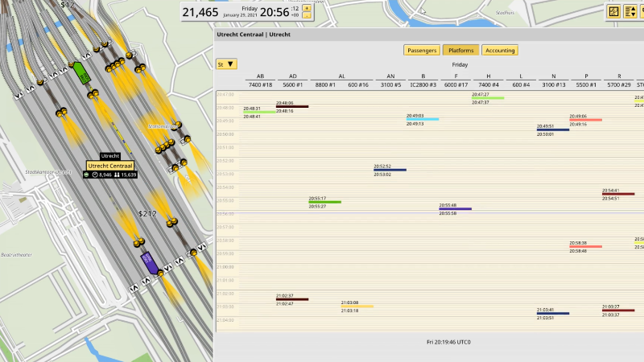Click the 7400 #4 train column header
644x362 pixels.
488,84
